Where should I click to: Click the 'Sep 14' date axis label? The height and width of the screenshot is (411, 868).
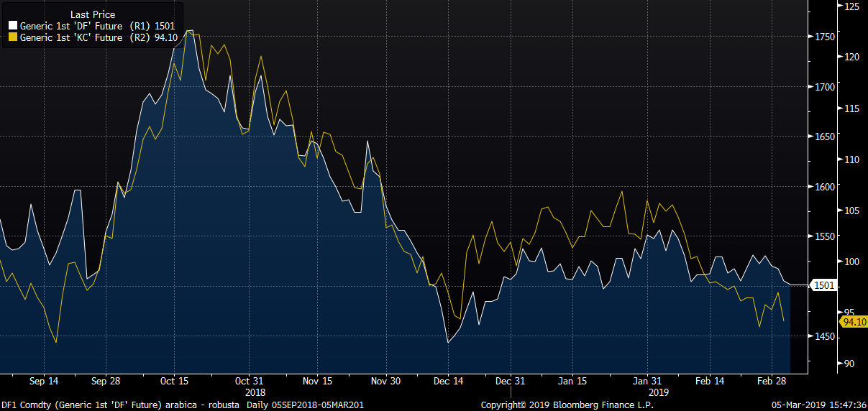(45, 382)
